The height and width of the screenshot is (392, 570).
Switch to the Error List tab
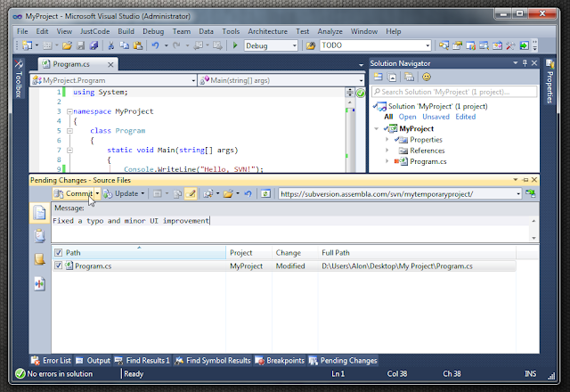coord(51,360)
